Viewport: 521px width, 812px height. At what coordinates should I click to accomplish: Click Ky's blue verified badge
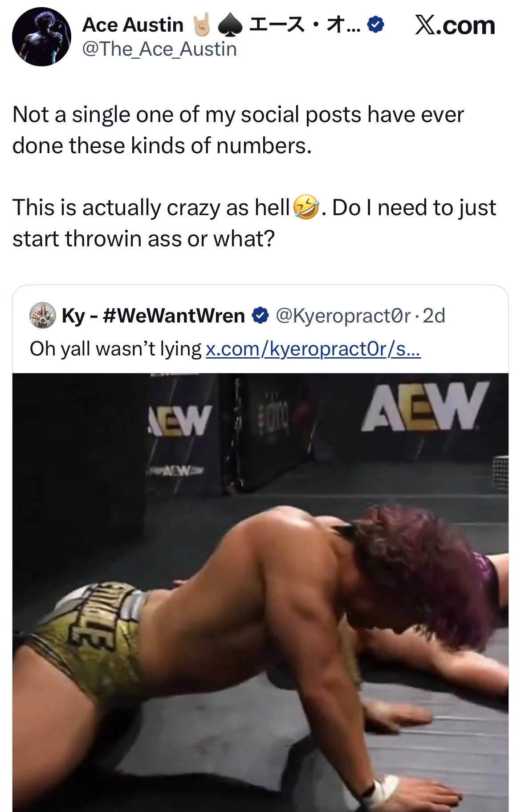[260, 315]
